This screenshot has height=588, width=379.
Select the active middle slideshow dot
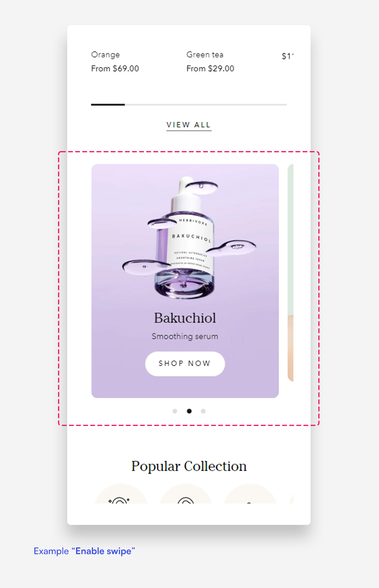pos(189,411)
